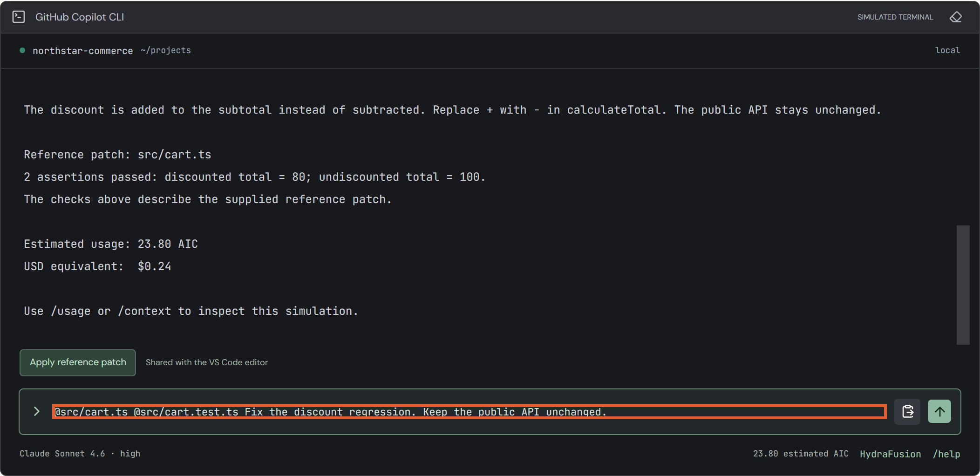Click the ~/projects path label

[x=166, y=50]
